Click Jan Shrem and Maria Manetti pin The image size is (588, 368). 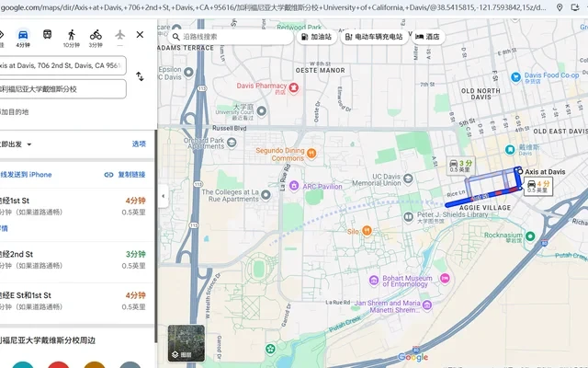(426, 305)
